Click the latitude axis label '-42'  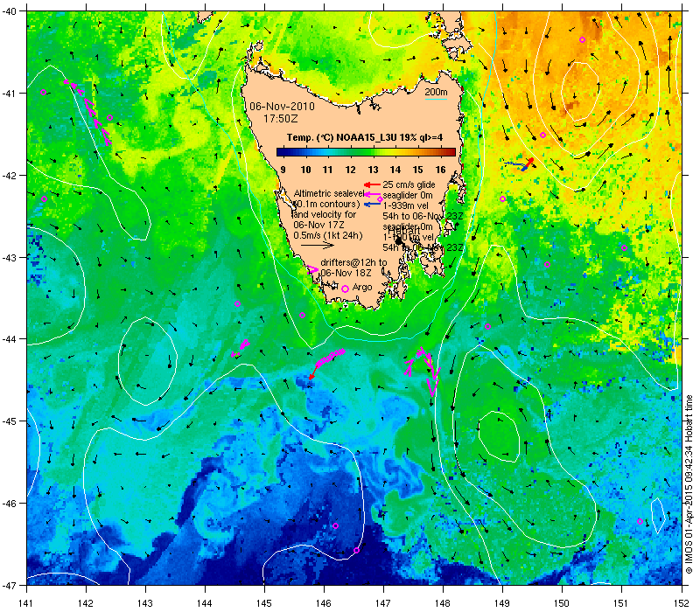(x=9, y=175)
